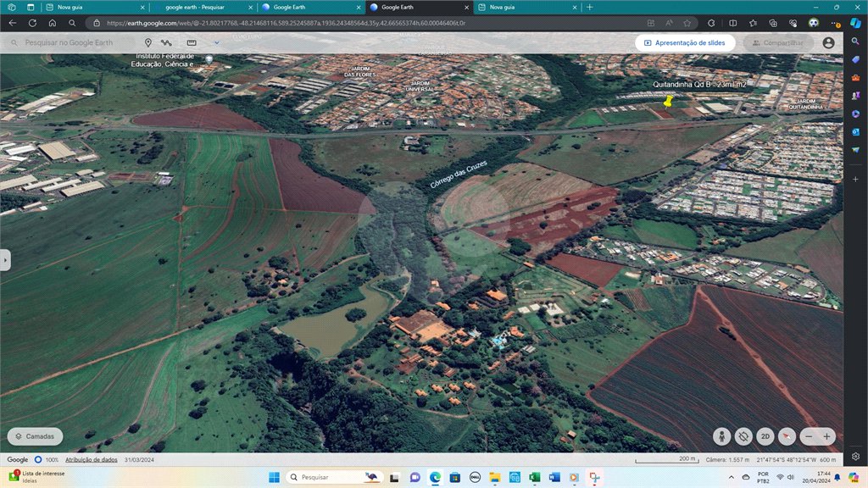Launch Pegman Street View mode
The image size is (868, 488).
(721, 436)
